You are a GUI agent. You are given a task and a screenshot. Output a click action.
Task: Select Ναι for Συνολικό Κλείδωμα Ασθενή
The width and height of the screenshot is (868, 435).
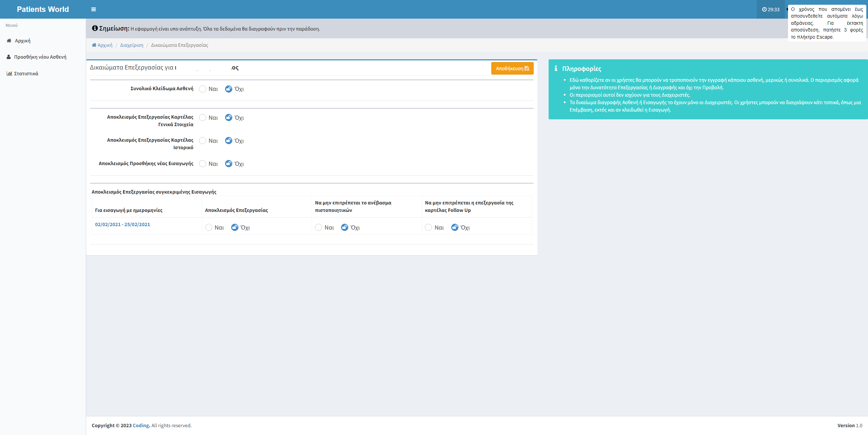(203, 89)
